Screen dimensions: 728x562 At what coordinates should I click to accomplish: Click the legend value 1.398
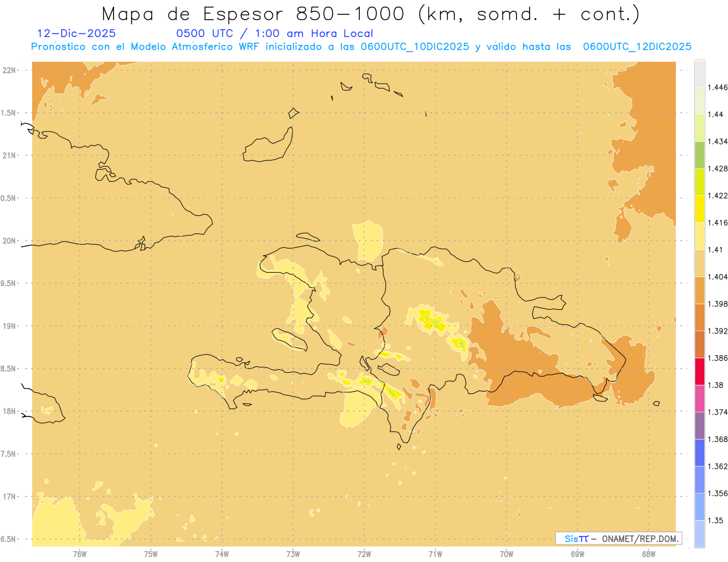point(718,304)
